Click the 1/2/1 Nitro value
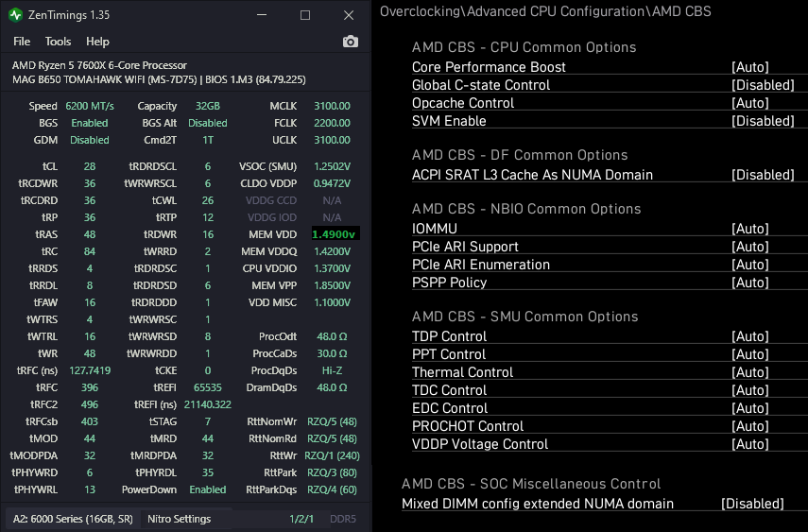The height and width of the screenshot is (532, 808). click(301, 519)
